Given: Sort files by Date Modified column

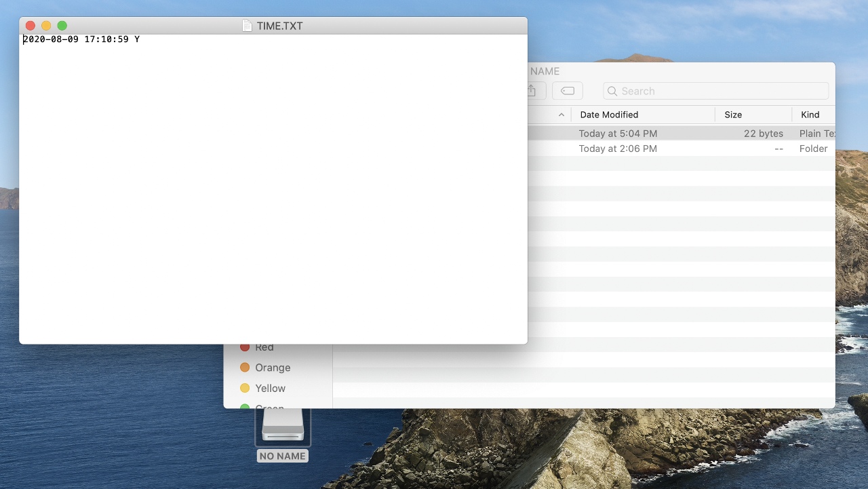Looking at the screenshot, I should pyautogui.click(x=609, y=115).
